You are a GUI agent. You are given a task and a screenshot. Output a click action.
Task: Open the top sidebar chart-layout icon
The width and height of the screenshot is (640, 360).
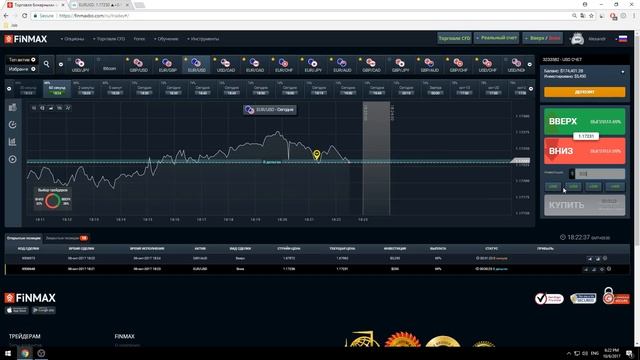[x=13, y=107]
